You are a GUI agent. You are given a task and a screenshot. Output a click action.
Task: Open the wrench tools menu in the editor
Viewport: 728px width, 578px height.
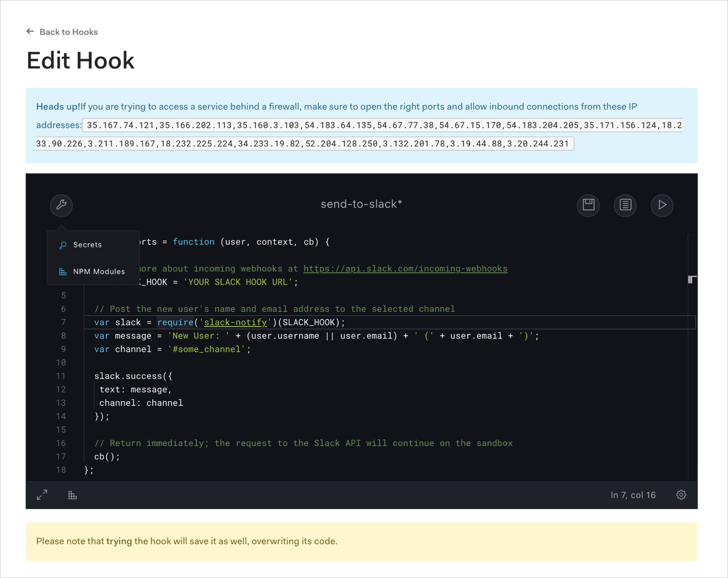coord(61,205)
